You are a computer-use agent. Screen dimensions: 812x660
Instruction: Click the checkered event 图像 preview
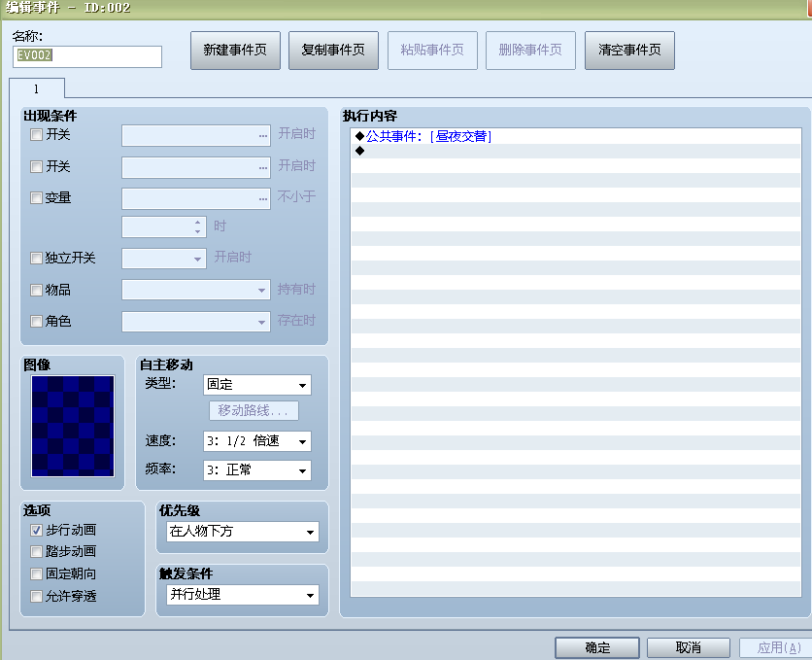coord(73,426)
